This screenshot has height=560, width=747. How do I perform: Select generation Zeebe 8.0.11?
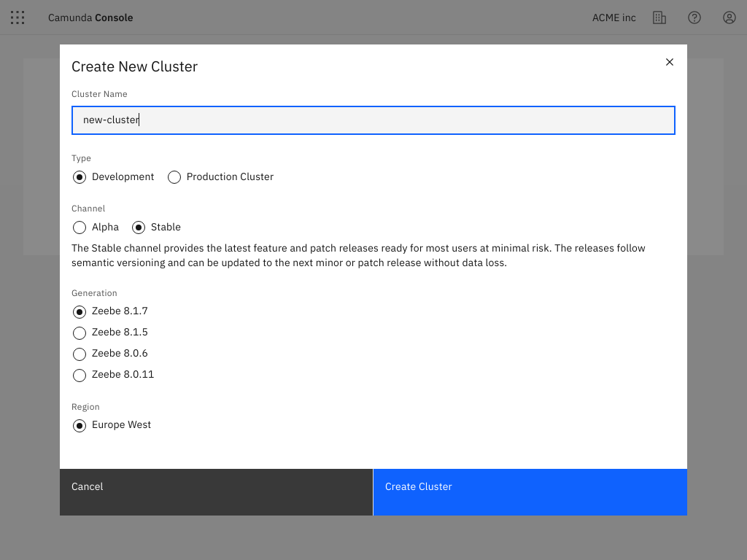(x=79, y=374)
